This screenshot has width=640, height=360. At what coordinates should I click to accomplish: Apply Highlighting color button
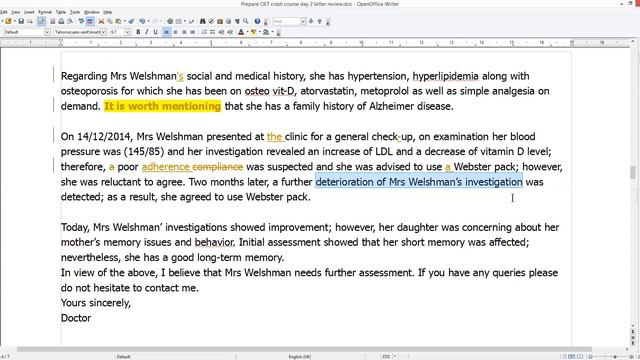pos(253,32)
